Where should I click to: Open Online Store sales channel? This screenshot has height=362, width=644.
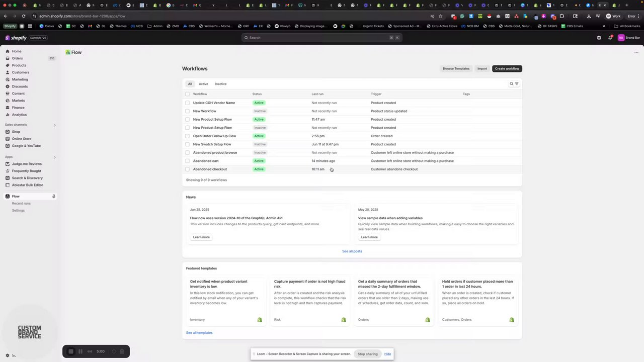tap(22, 139)
